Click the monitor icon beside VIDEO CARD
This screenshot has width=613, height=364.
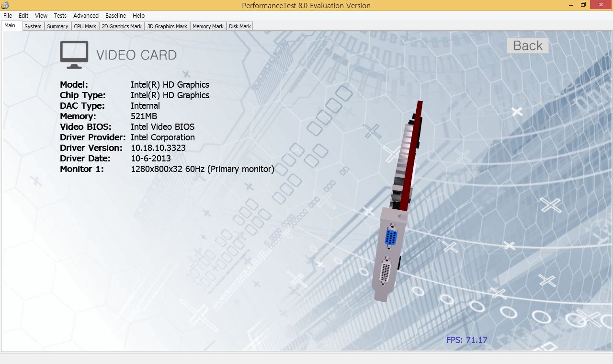point(74,55)
